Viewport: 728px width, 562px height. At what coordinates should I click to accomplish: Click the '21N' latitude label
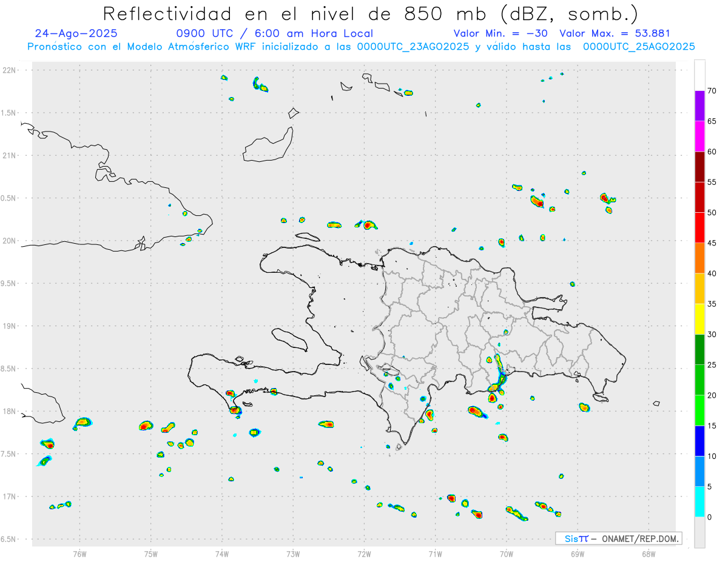[10, 155]
